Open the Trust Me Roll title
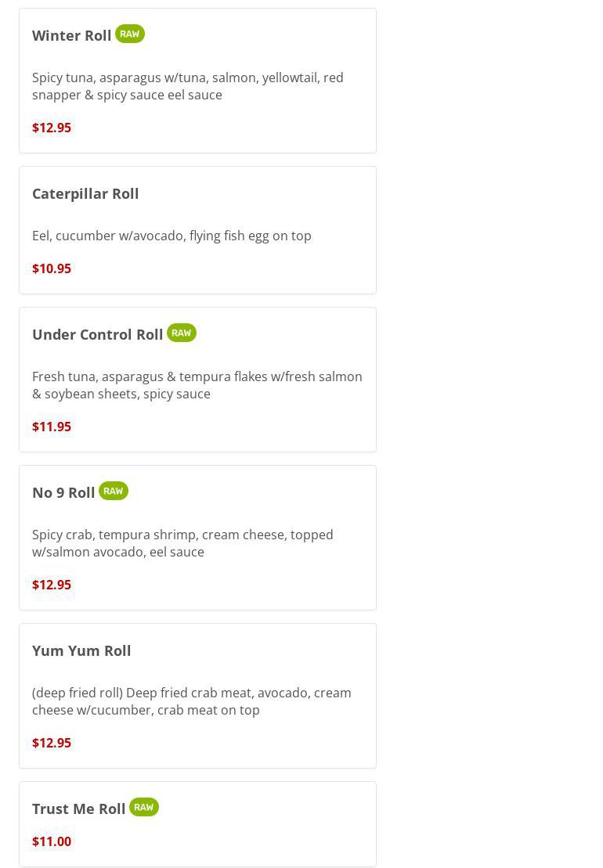This screenshot has height=868, width=603. [x=79, y=809]
